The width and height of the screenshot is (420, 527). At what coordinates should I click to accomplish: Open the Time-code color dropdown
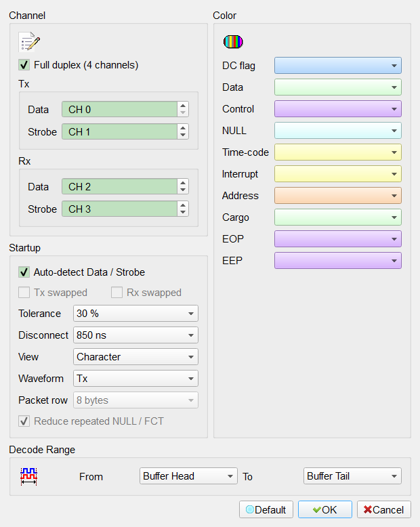pyautogui.click(x=337, y=152)
